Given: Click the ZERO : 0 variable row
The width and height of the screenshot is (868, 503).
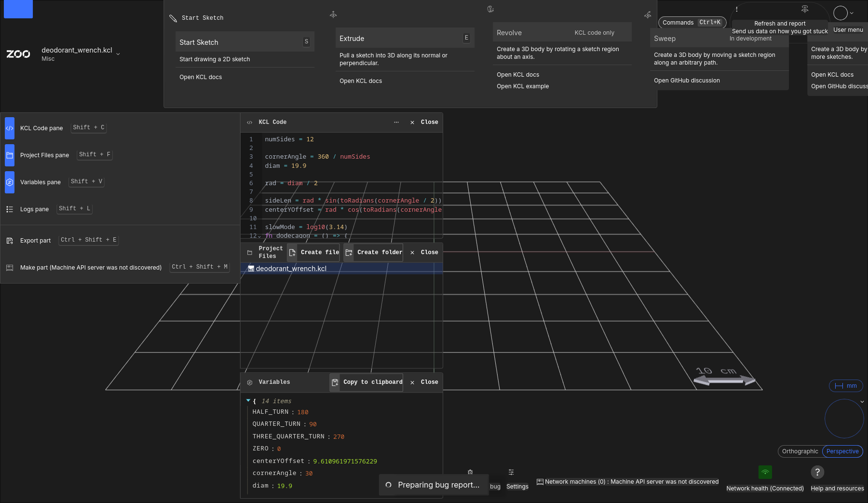Looking at the screenshot, I should tap(267, 449).
